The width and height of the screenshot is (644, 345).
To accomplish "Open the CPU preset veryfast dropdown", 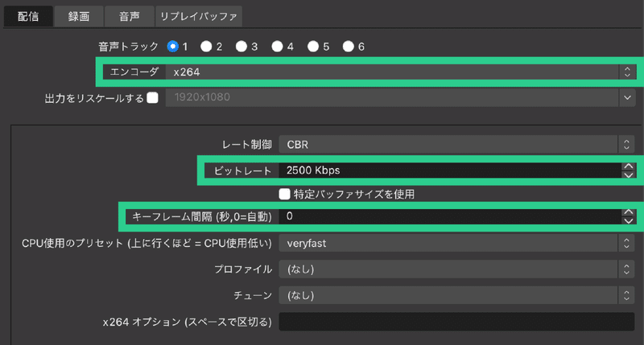I will pyautogui.click(x=456, y=243).
